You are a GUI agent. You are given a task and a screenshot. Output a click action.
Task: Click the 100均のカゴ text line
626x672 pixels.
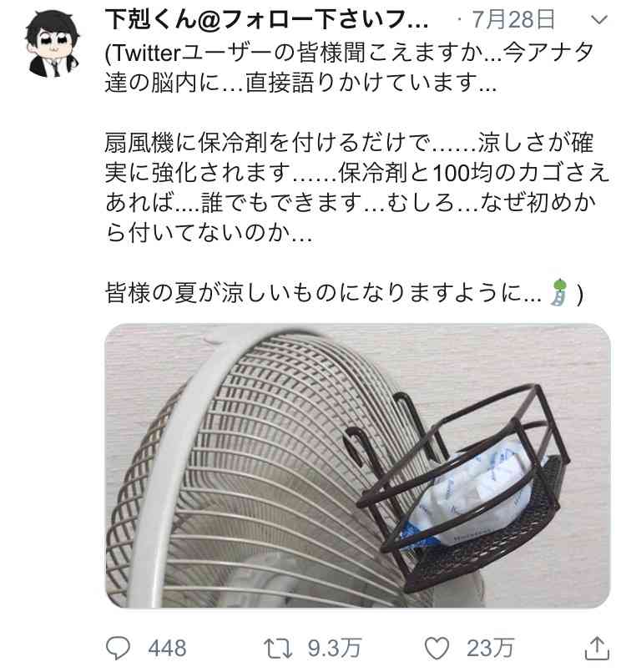click(x=357, y=173)
